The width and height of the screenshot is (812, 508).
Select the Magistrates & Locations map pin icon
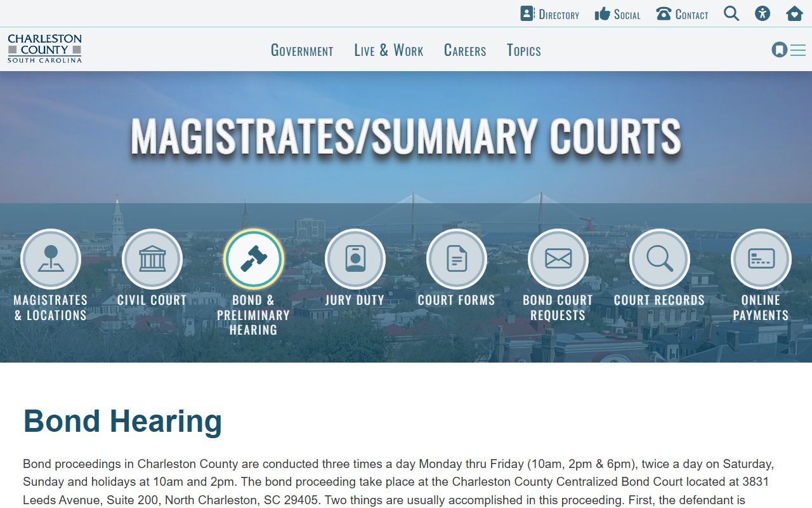[51, 259]
